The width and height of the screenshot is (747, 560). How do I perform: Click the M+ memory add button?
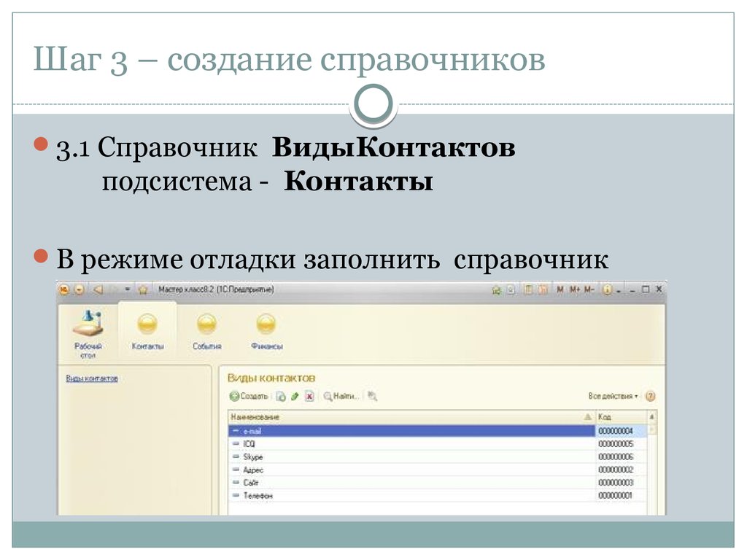click(575, 289)
